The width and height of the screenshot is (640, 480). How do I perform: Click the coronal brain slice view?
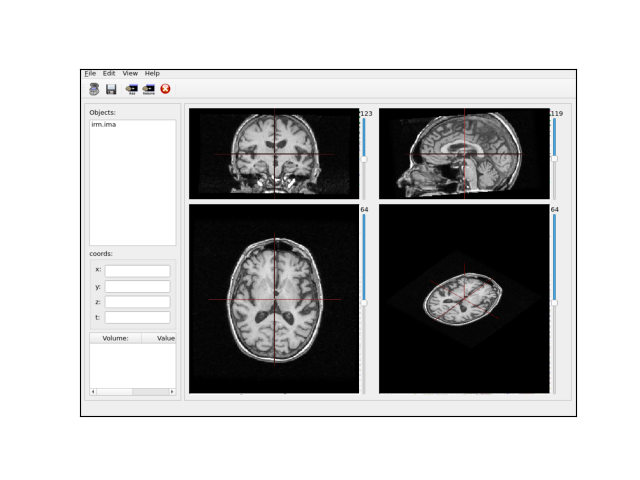click(x=274, y=153)
